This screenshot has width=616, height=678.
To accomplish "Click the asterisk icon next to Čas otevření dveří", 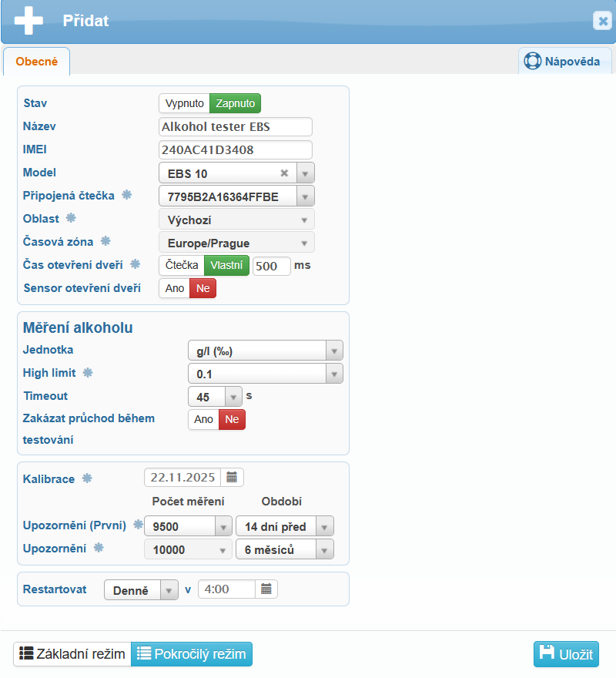I will pos(135,264).
